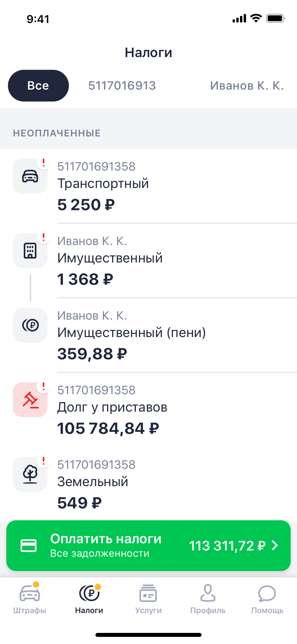Image resolution: width=297 pixels, height=644 pixels.
Task: Tap the ruble coin penalty icon
Action: click(30, 325)
